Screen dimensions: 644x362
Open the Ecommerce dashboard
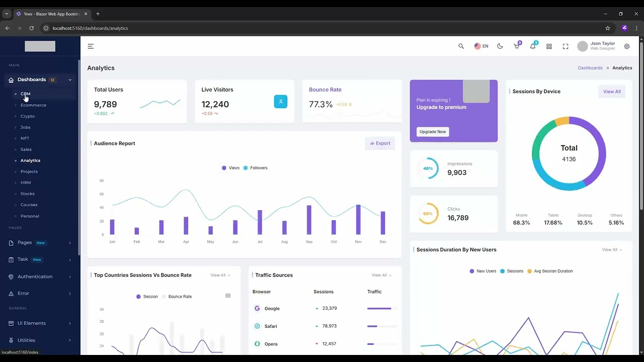(x=33, y=105)
